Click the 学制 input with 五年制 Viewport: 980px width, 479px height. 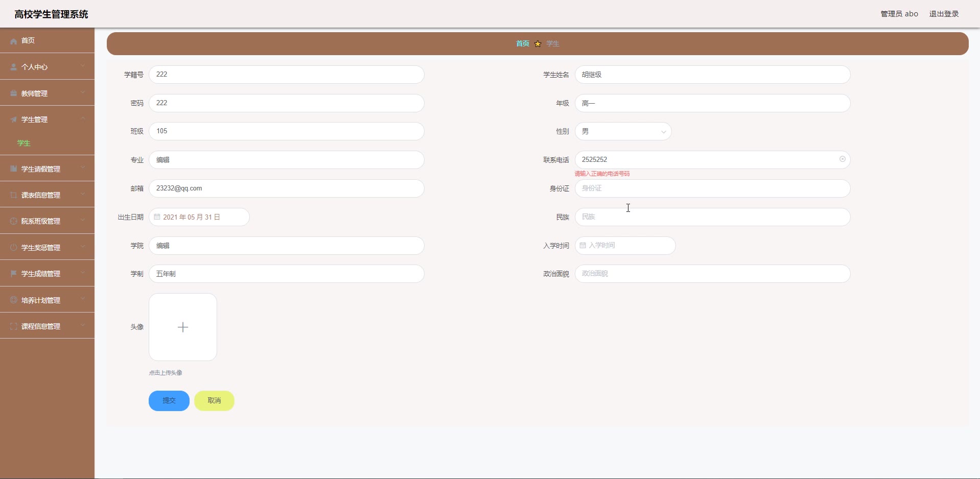click(x=287, y=274)
